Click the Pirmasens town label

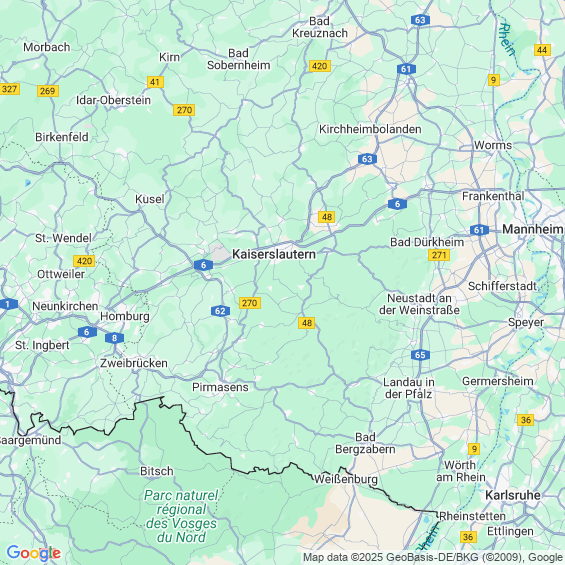tap(220, 387)
